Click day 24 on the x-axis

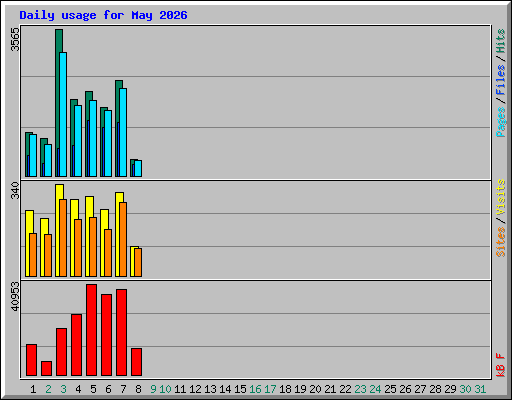[x=375, y=389]
